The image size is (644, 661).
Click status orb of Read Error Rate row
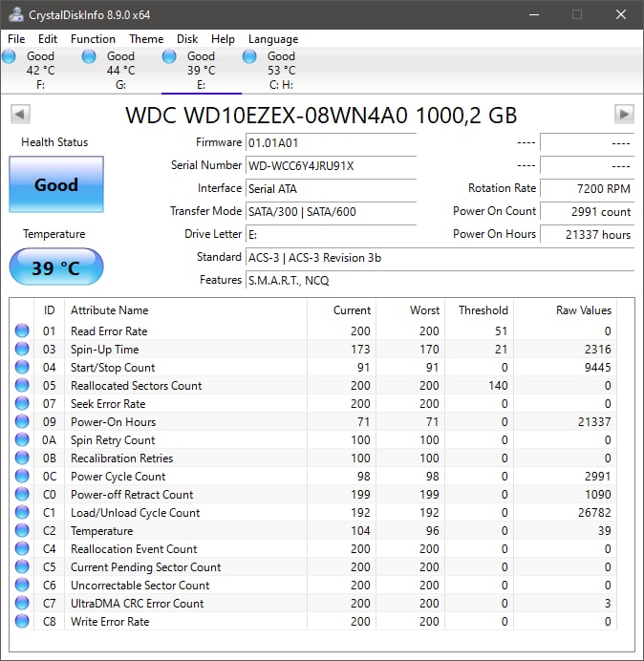[x=22, y=330]
